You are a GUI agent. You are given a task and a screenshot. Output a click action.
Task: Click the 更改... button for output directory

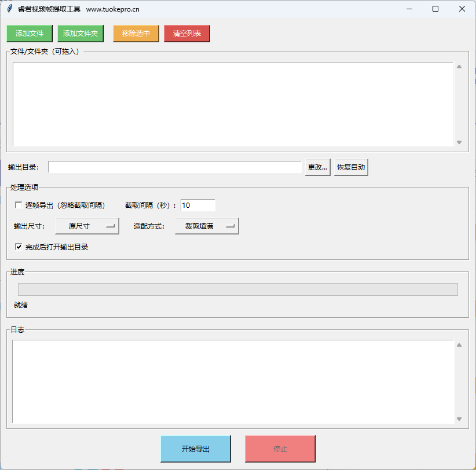pos(317,167)
